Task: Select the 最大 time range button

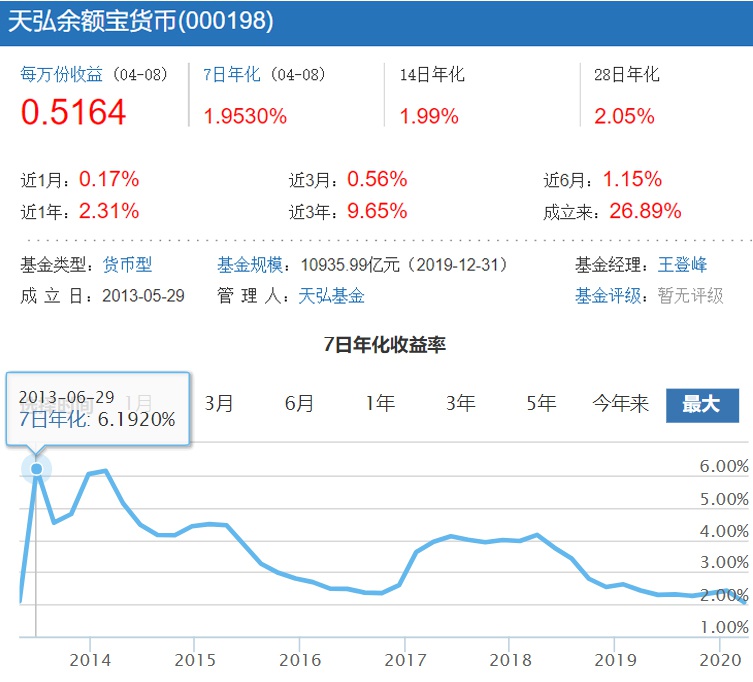Action: pos(702,405)
